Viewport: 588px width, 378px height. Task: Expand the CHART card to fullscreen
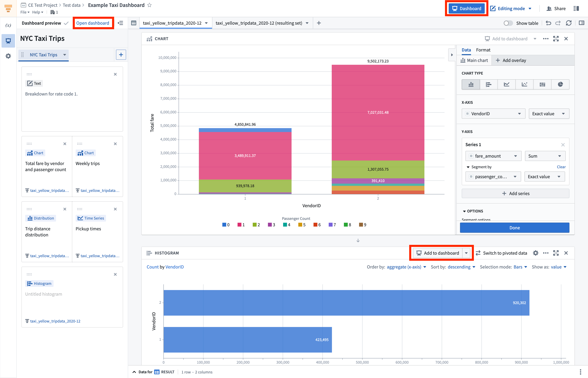556,39
